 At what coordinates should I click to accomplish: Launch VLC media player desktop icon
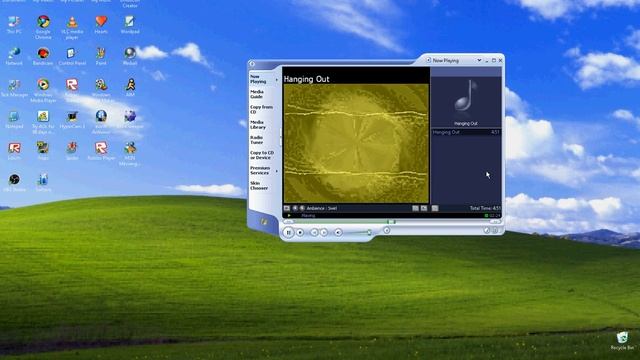pyautogui.click(x=72, y=27)
